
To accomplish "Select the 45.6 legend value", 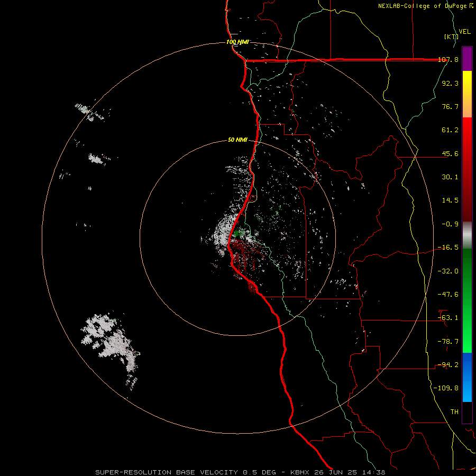I will (x=450, y=153).
